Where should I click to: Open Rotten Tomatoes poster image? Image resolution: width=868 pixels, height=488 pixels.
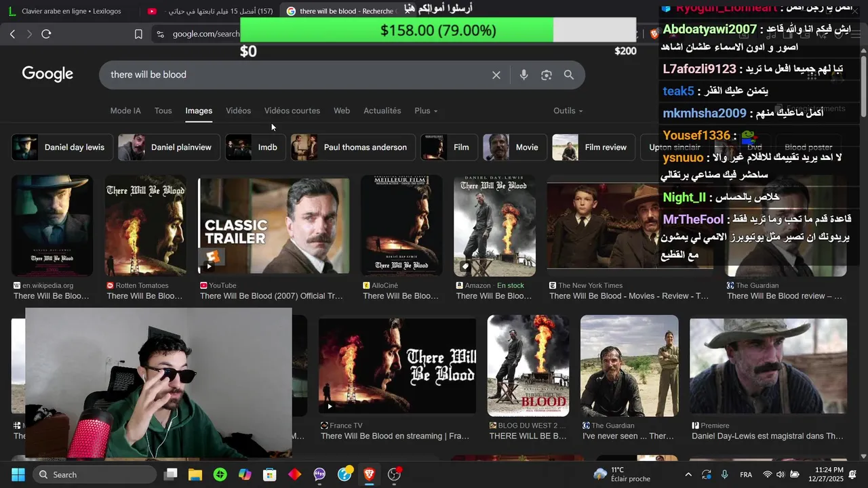point(145,226)
